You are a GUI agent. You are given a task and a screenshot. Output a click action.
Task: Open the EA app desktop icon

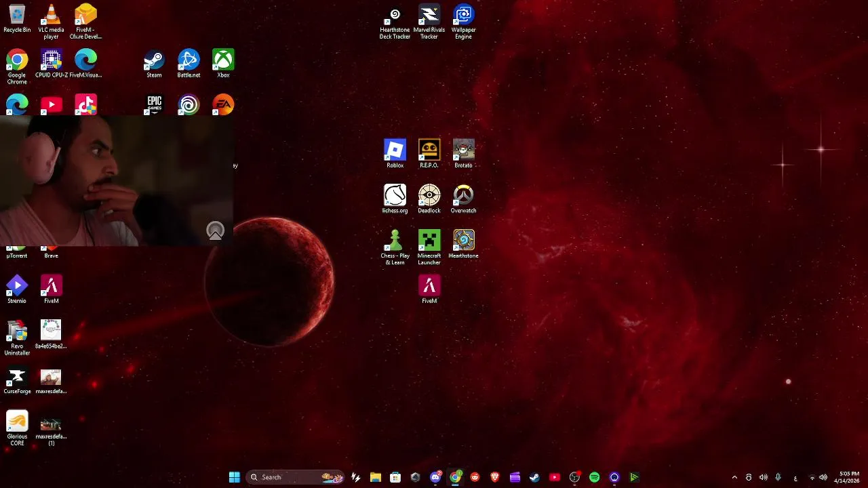click(223, 104)
